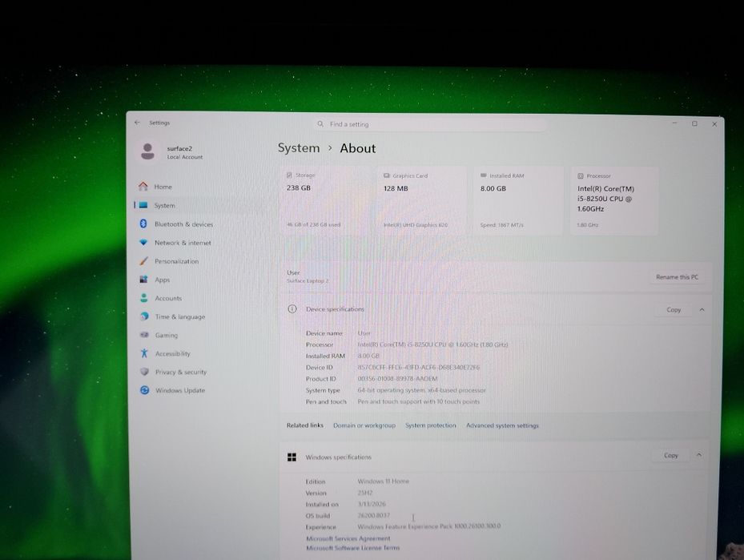
Task: Click the System monitor icon
Action: [x=143, y=205]
